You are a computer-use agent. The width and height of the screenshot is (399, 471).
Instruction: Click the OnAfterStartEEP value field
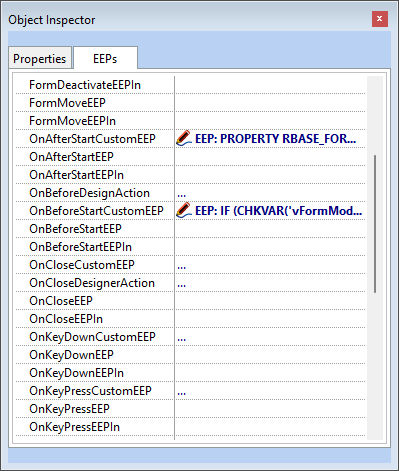(x=270, y=157)
